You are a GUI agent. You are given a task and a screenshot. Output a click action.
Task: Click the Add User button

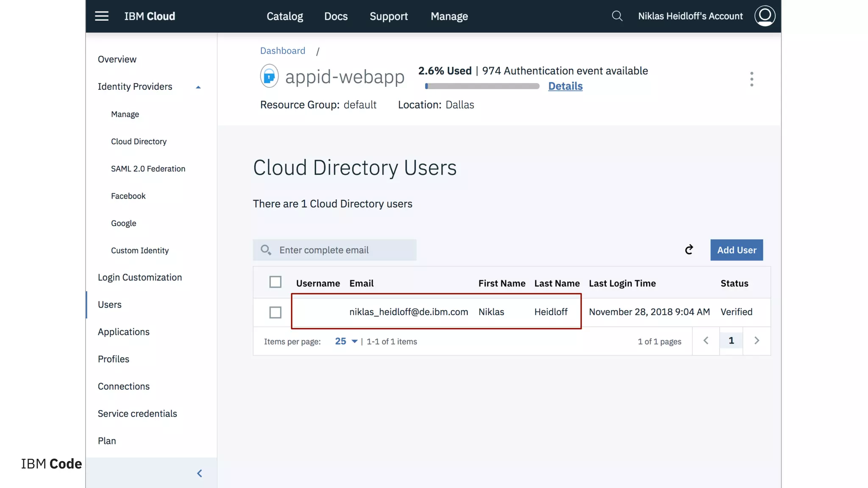coord(737,250)
